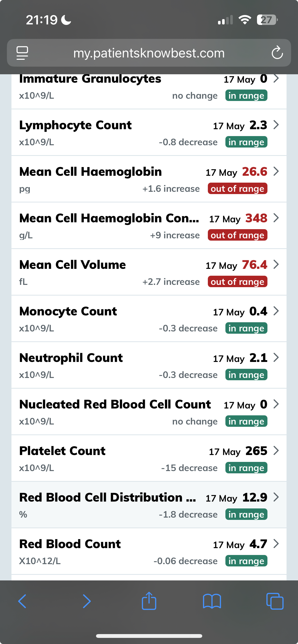Go back using Safari back arrow
The width and height of the screenshot is (298, 644).
pos(22,601)
